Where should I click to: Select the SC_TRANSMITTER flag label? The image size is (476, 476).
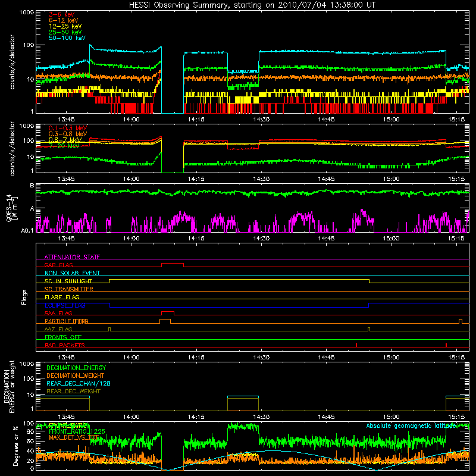[69, 289]
